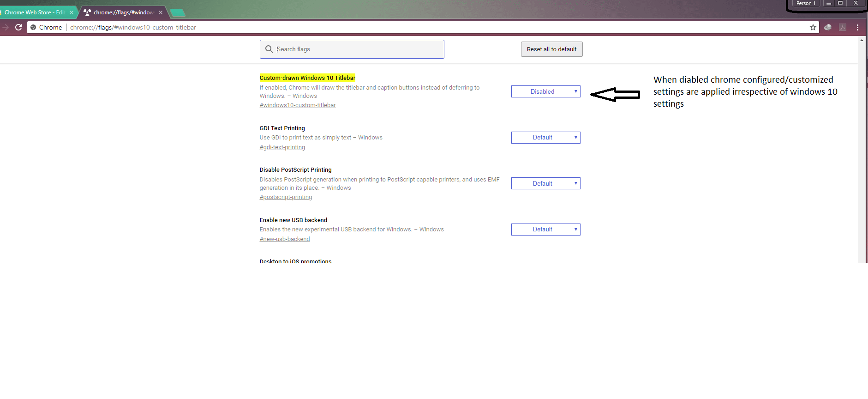
Task: Click the site info Chrome icon
Action: coord(33,27)
